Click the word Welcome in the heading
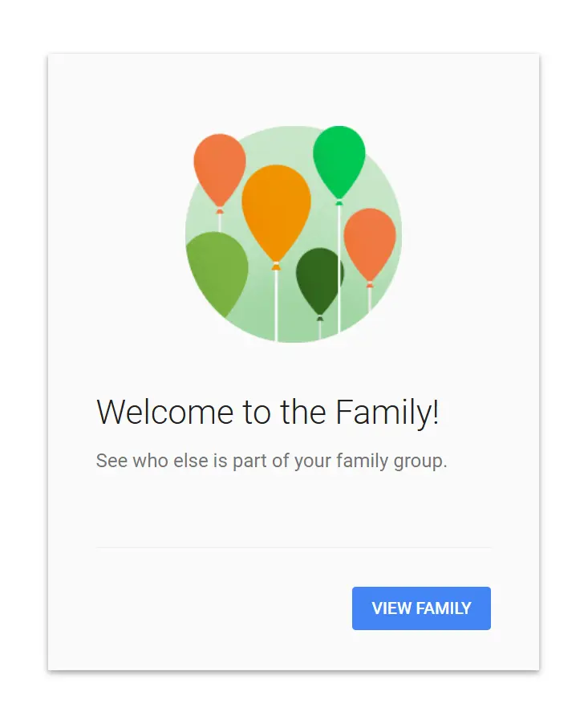Viewport: 588px width, 720px height. tap(164, 412)
